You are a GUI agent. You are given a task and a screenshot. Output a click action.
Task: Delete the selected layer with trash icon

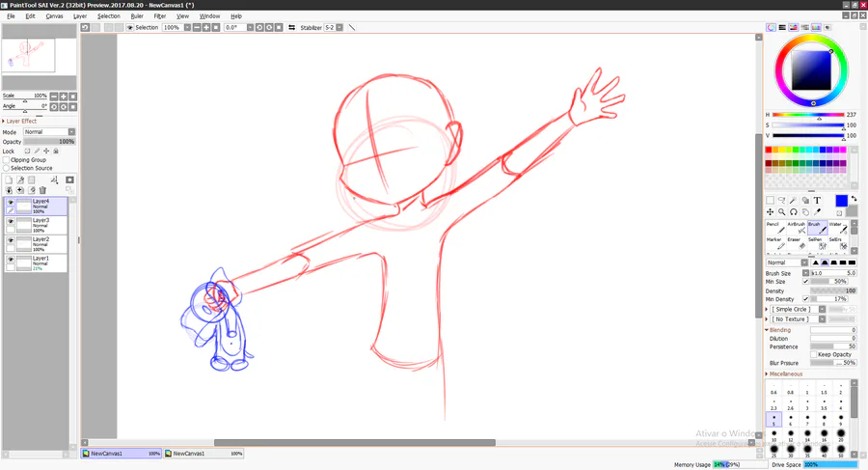42,190
